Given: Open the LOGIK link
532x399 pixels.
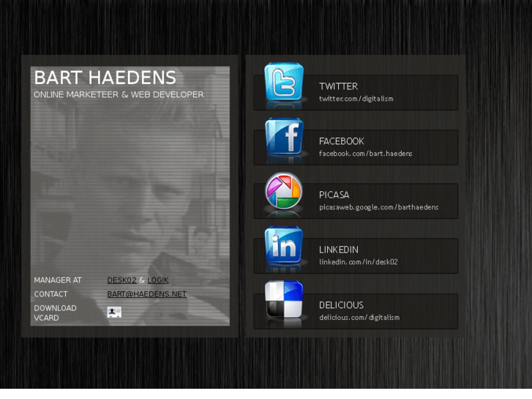Looking at the screenshot, I should 158,280.
